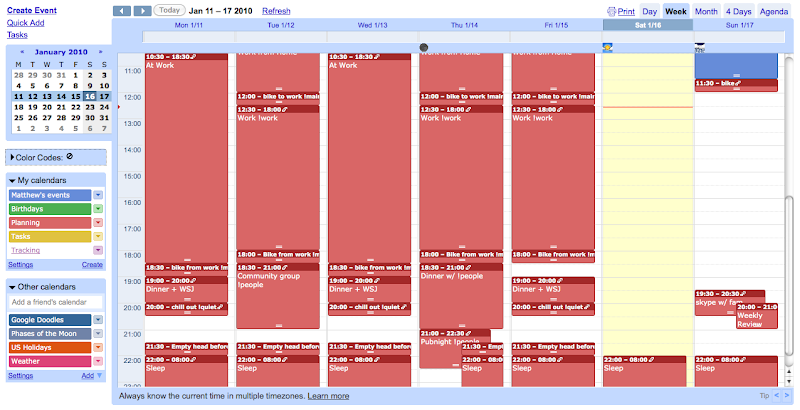Open Learn more link about timezones
Image resolution: width=800 pixels, height=410 pixels.
[328, 396]
